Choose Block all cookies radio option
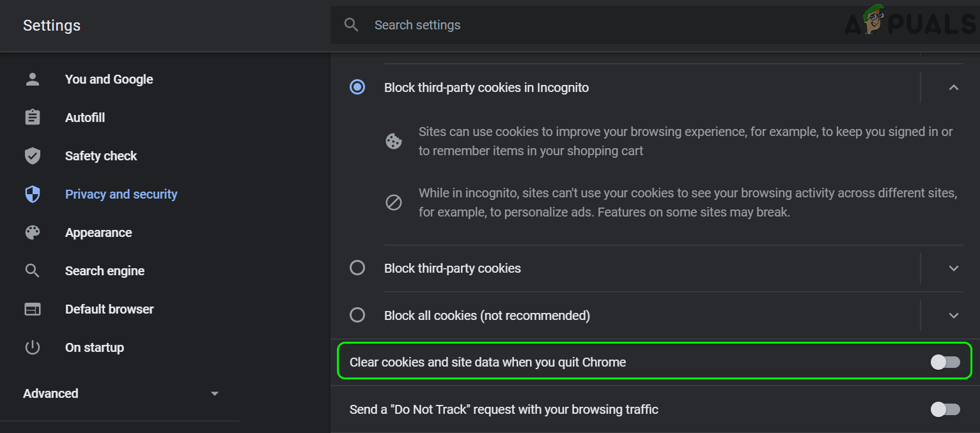The width and height of the screenshot is (980, 433). (x=357, y=315)
